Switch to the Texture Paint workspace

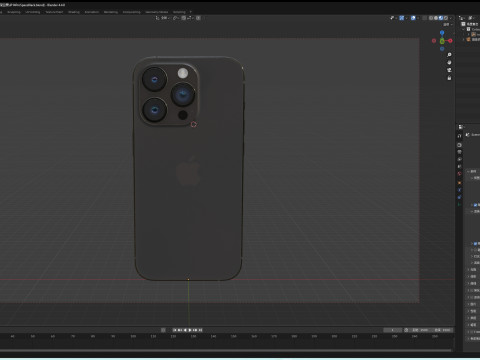tap(54, 12)
